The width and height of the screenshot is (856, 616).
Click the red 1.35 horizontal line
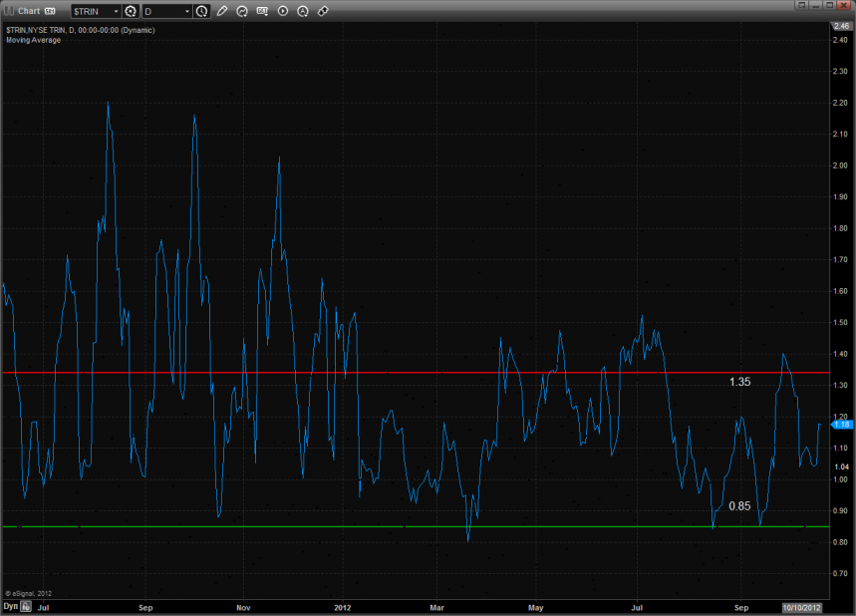click(x=399, y=373)
